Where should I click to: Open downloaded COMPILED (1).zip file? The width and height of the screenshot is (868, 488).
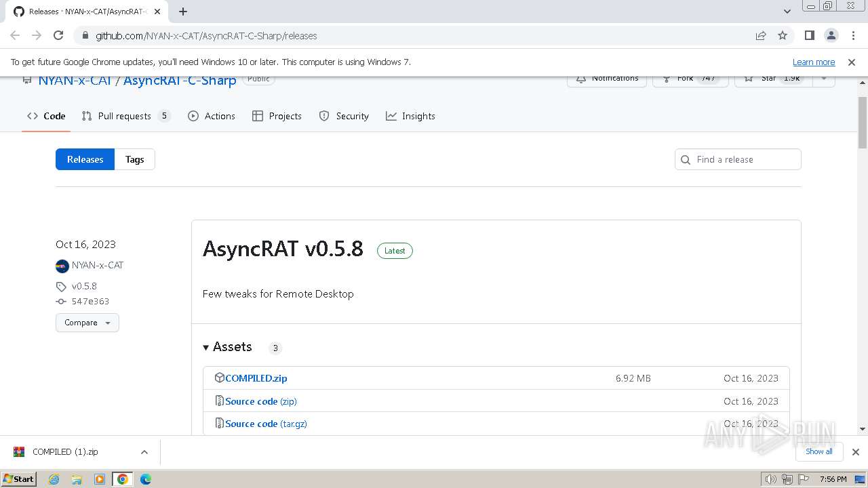(x=65, y=451)
